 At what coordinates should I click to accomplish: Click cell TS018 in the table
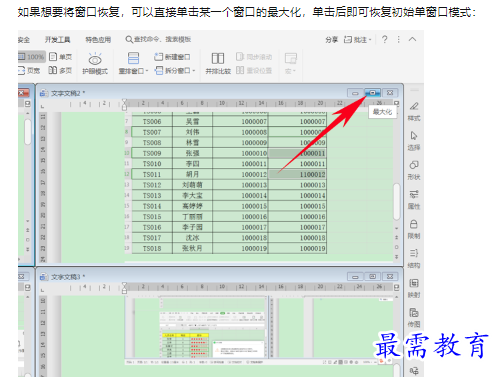pos(152,248)
